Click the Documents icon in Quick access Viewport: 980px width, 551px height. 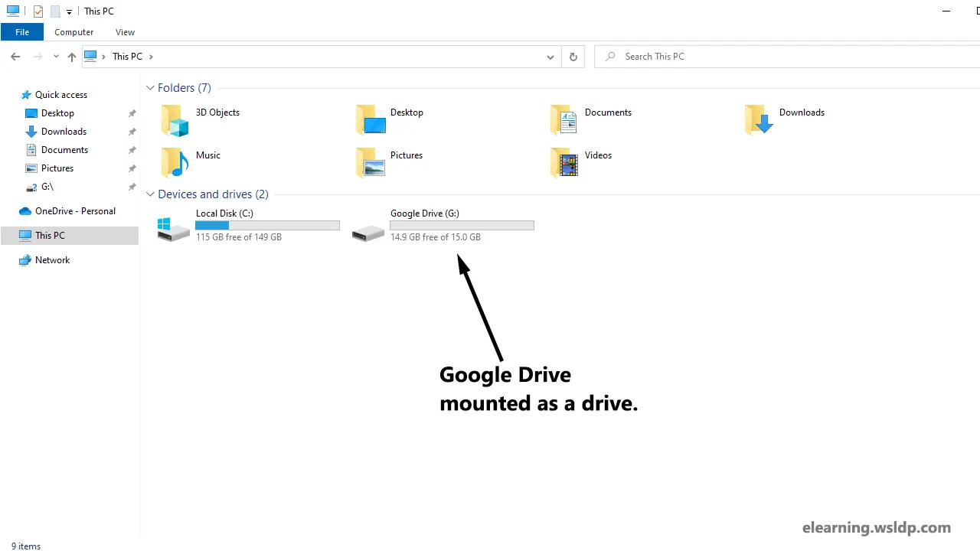coord(31,150)
